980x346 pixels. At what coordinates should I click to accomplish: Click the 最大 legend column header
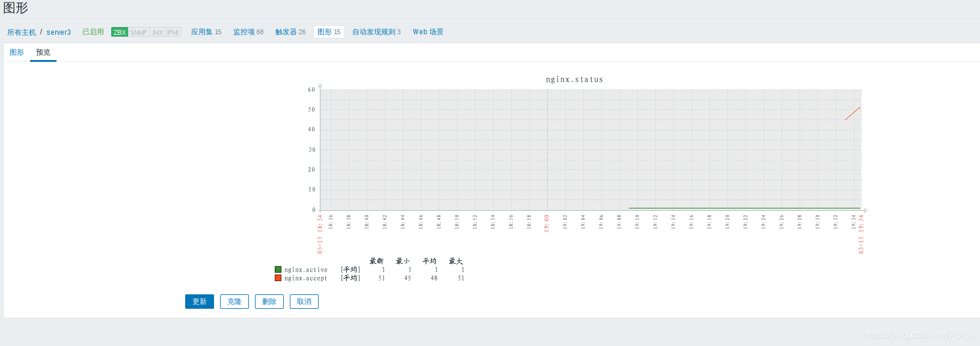point(456,261)
